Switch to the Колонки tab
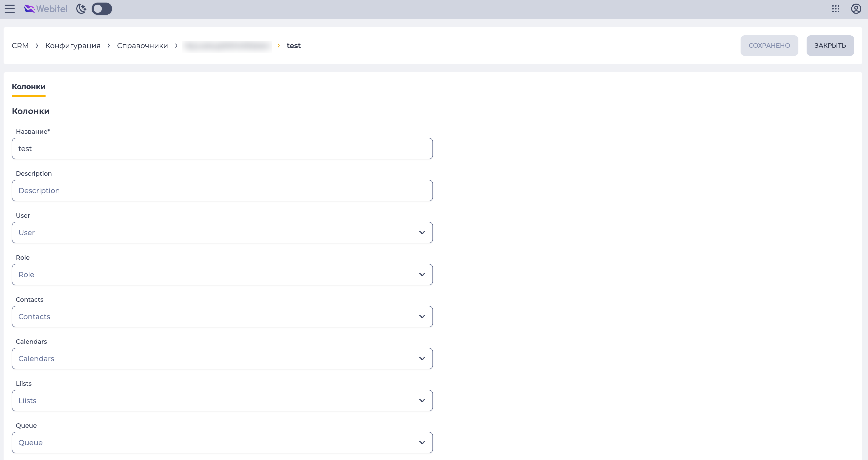Image resolution: width=868 pixels, height=460 pixels. pos(29,87)
